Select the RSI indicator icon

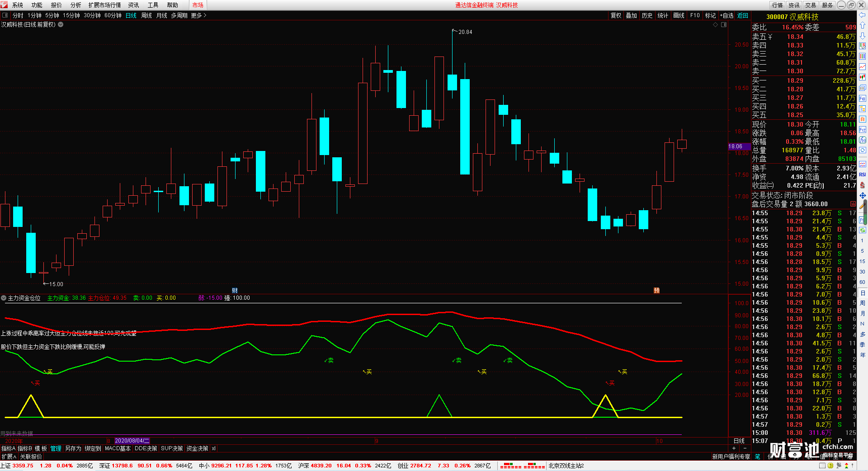(x=863, y=174)
